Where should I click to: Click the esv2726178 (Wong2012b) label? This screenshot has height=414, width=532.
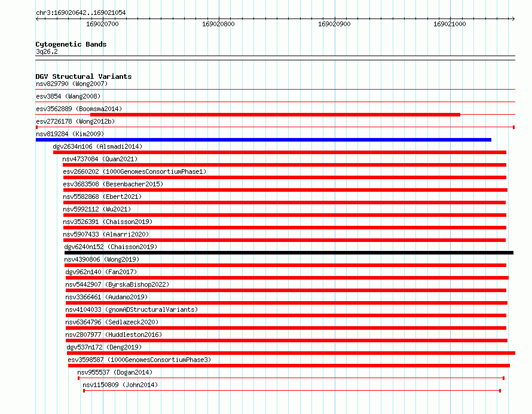point(75,121)
